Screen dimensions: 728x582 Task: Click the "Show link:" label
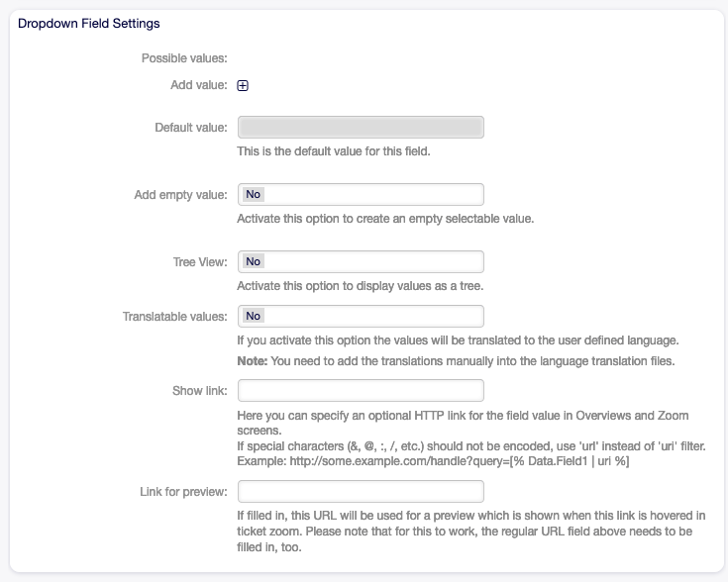click(200, 391)
